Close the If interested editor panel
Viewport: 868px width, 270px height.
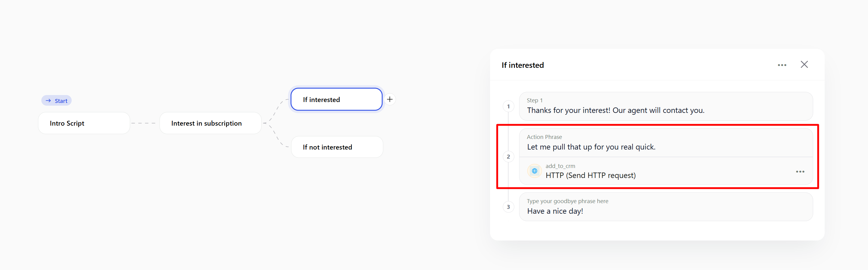click(x=804, y=64)
